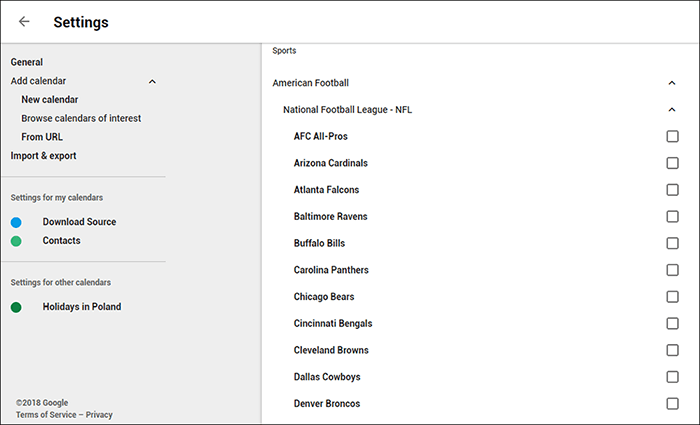This screenshot has width=700, height=425.
Task: Collapse the American Football category
Action: click(x=672, y=83)
